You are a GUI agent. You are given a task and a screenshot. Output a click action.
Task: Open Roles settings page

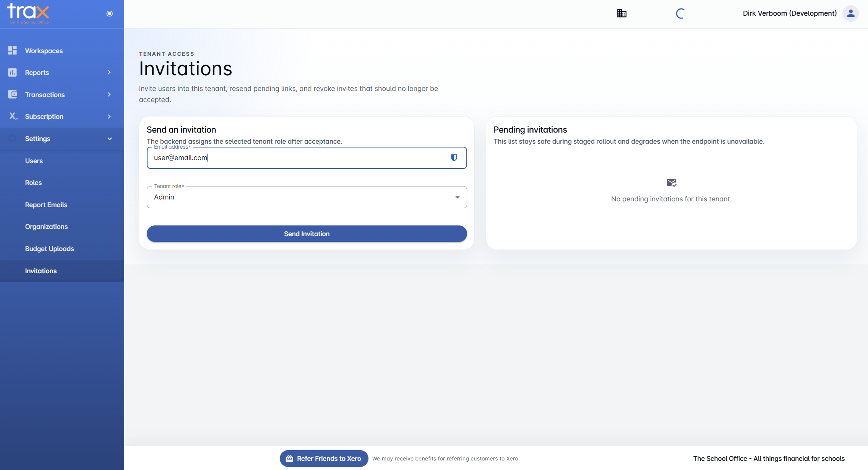[x=62, y=183]
